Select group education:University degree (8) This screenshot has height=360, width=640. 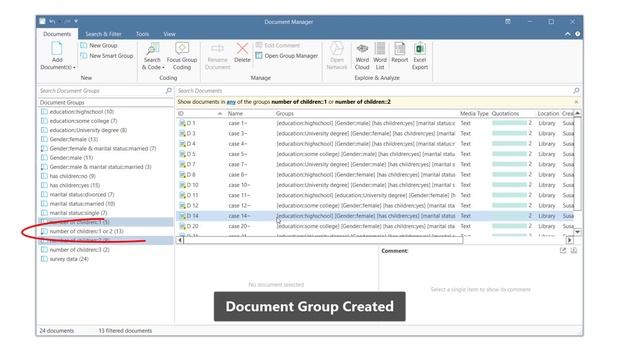coord(88,130)
